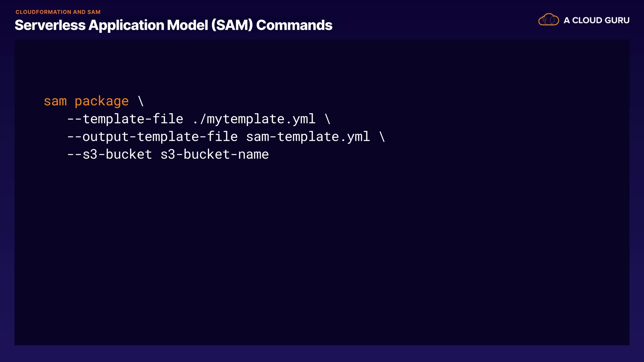This screenshot has width=644, height=362.
Task: Click the "s3-bucket-name" argument value
Action: 214,155
